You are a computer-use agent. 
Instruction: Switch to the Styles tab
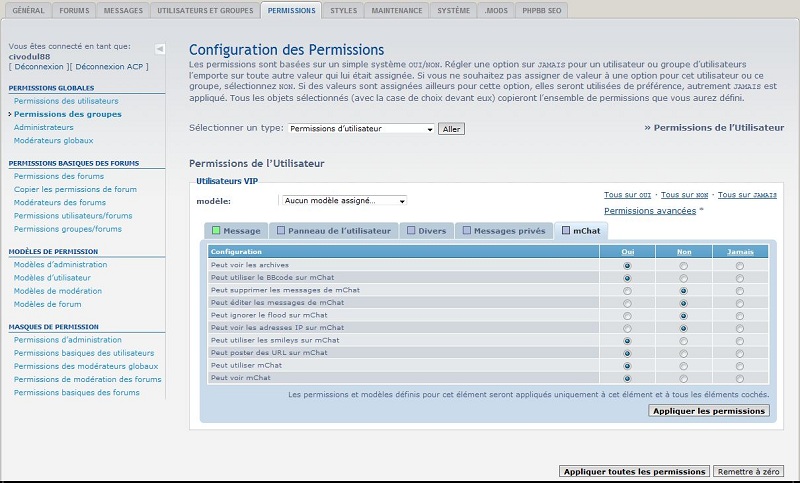(343, 10)
